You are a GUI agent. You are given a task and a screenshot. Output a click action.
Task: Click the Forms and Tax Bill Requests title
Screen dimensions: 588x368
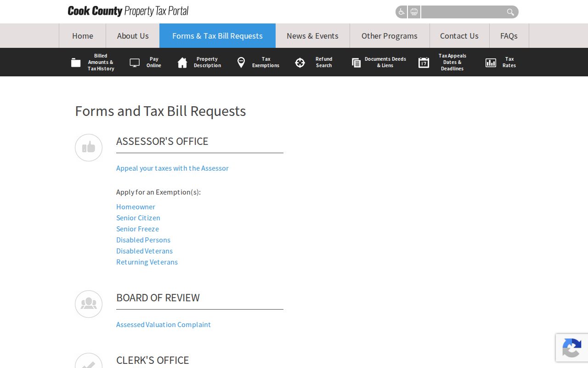coord(160,111)
